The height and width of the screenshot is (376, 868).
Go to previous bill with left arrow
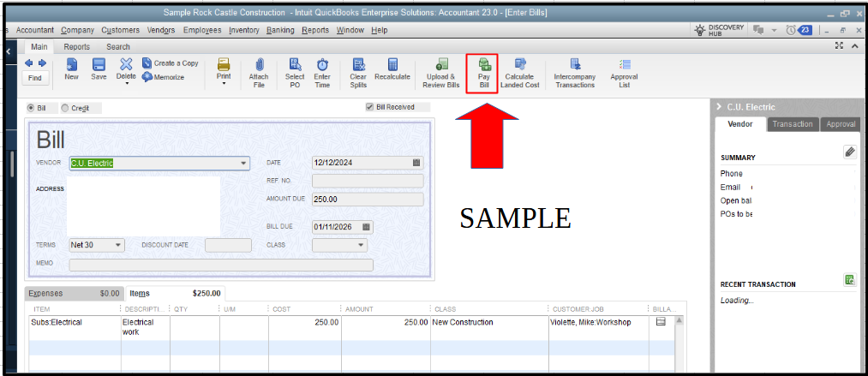pyautogui.click(x=29, y=63)
